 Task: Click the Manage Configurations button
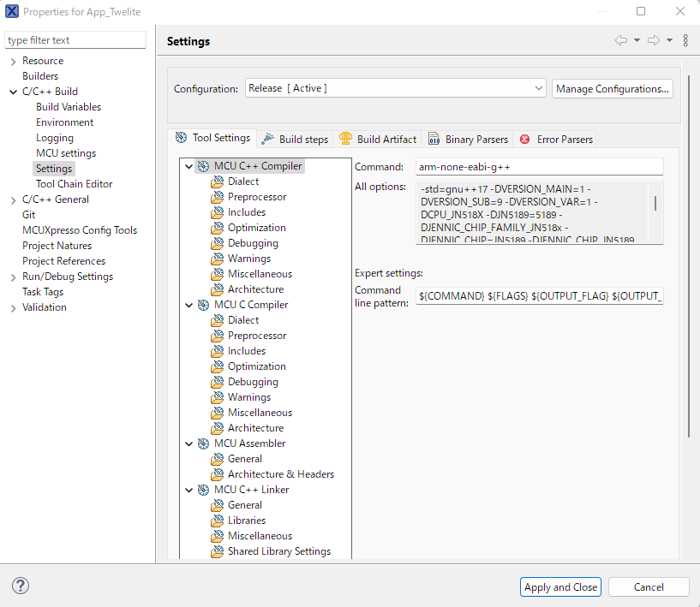[x=613, y=89]
